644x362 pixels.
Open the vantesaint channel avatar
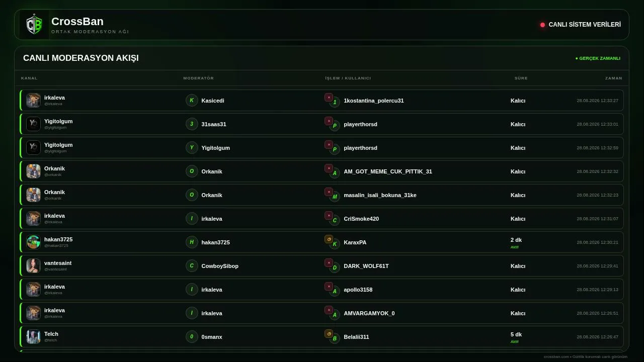(33, 266)
